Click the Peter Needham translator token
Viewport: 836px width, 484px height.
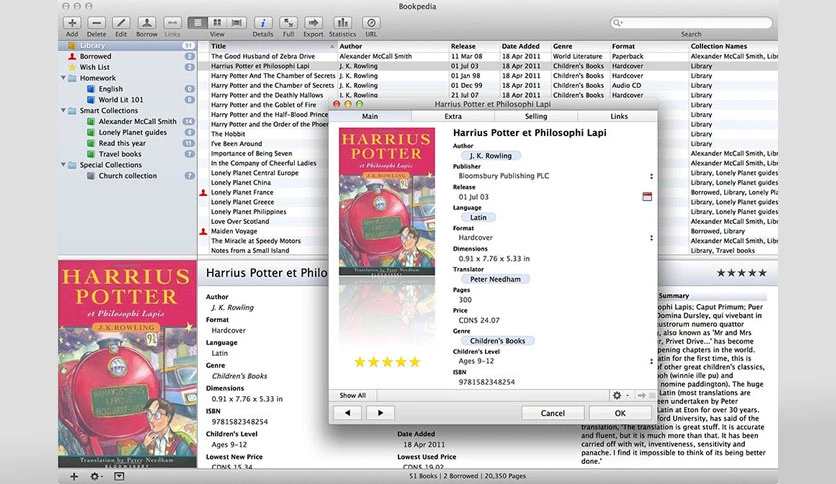tap(495, 279)
